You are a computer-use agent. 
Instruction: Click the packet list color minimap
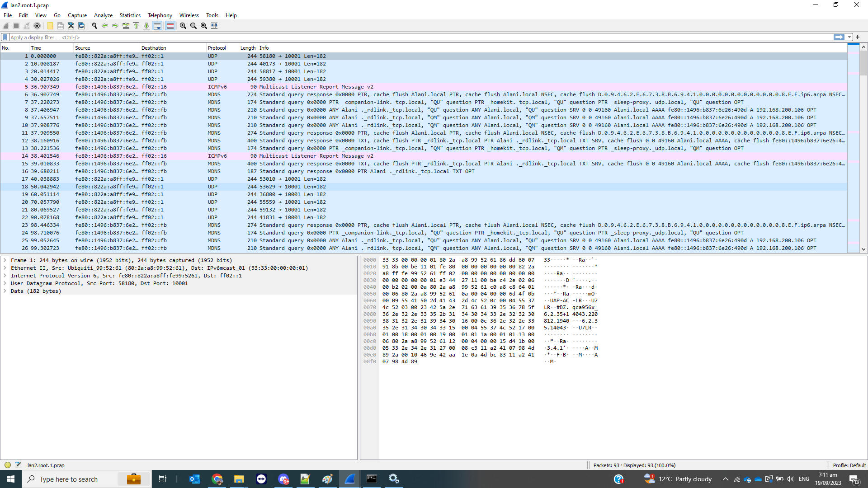point(853,136)
